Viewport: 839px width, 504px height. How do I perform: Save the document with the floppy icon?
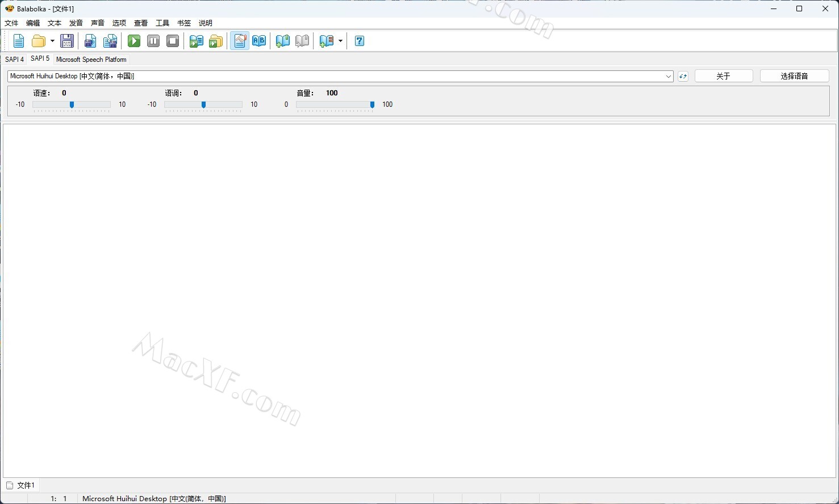pyautogui.click(x=67, y=41)
